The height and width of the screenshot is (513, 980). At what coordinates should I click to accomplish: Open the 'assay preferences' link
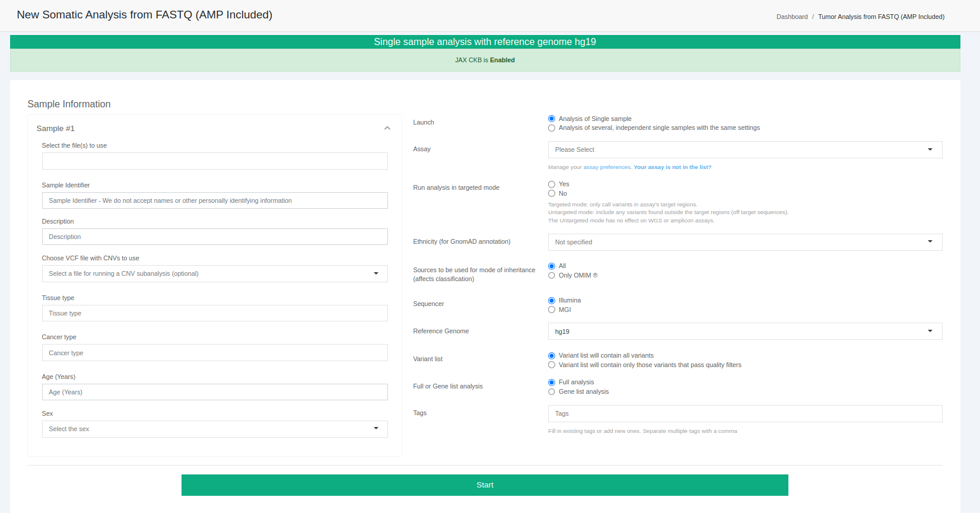pyautogui.click(x=607, y=167)
